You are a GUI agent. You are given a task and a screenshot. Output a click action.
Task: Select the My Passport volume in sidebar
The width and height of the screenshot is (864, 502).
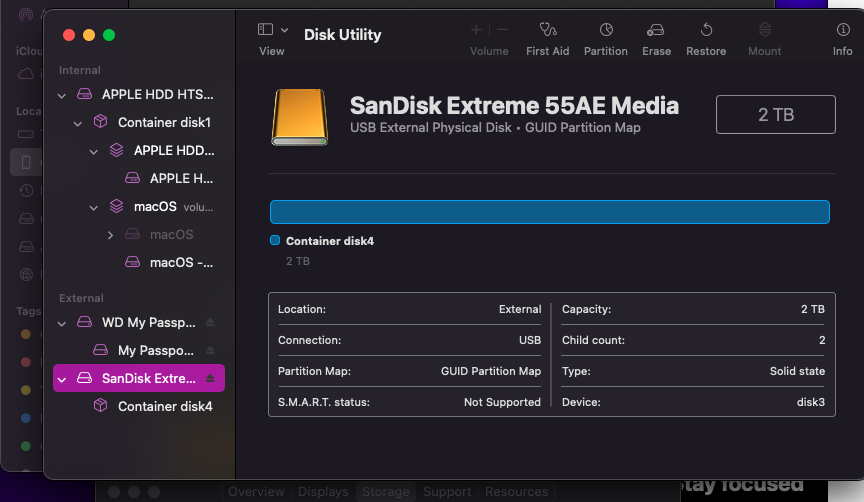click(x=155, y=351)
